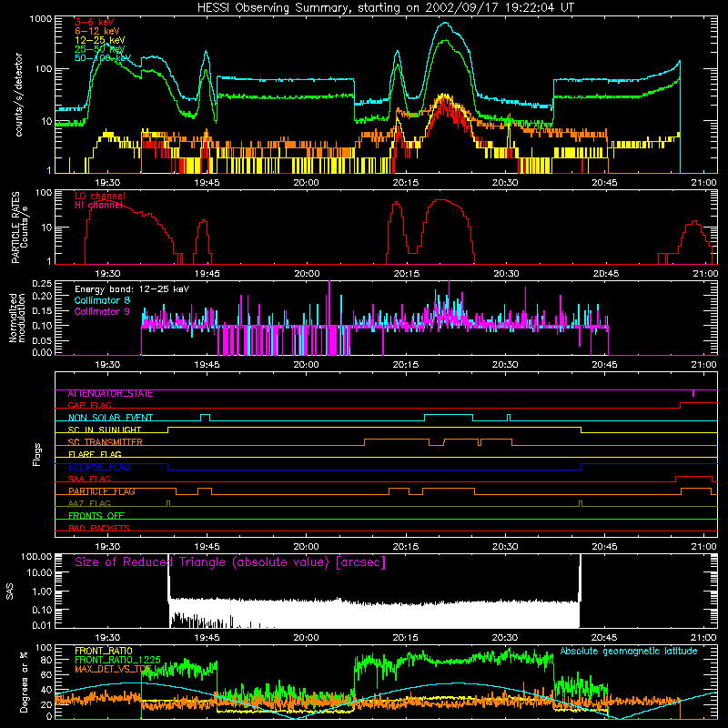This screenshot has height=728, width=728.
Task: Click the LO channel legend entry
Action: (100, 196)
